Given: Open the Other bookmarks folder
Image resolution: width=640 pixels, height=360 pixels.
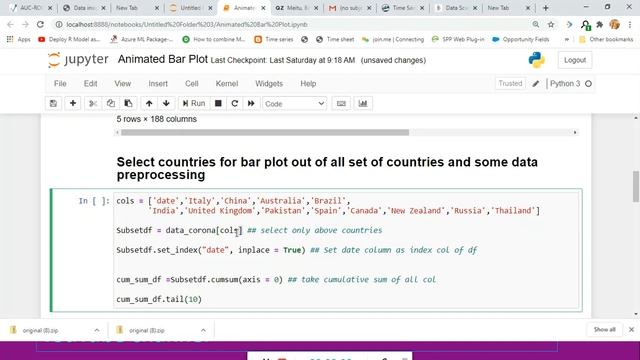Looking at the screenshot, I should coord(606,40).
